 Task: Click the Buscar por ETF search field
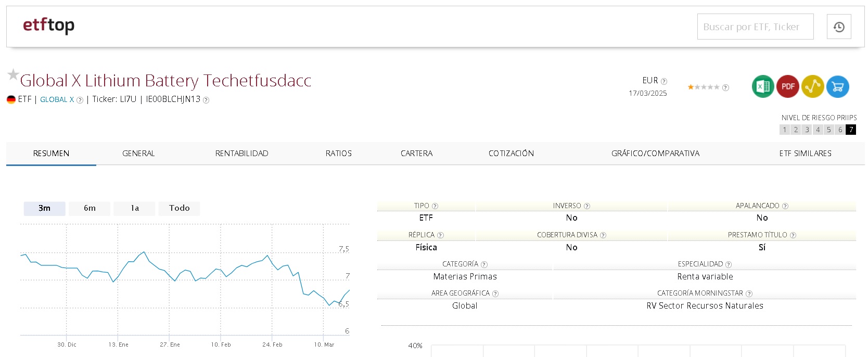coord(755,27)
